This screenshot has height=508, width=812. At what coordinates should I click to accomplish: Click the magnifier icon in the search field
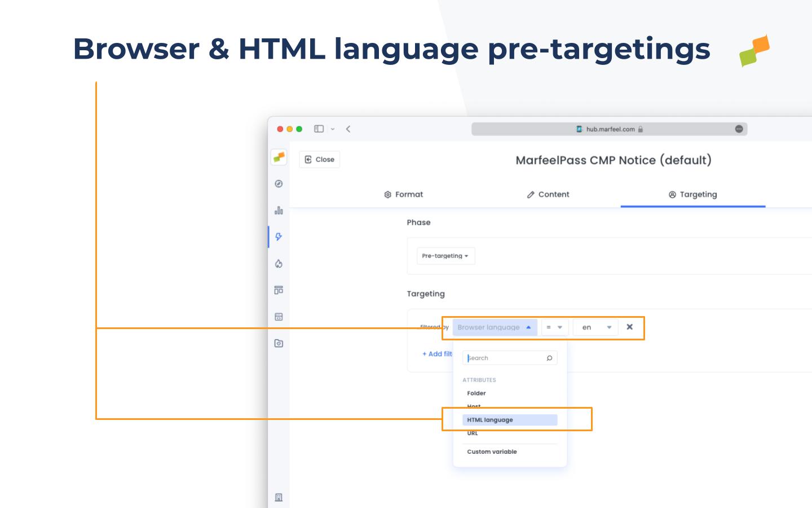[x=549, y=357]
